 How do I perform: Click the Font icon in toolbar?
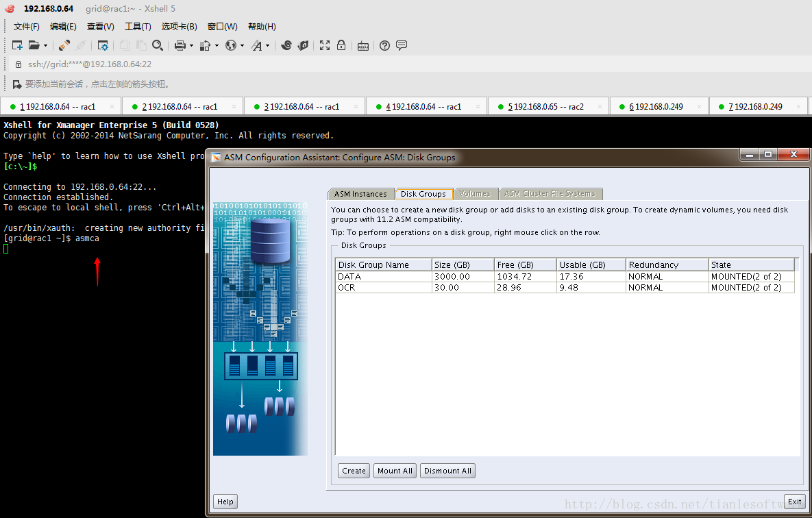tap(257, 46)
